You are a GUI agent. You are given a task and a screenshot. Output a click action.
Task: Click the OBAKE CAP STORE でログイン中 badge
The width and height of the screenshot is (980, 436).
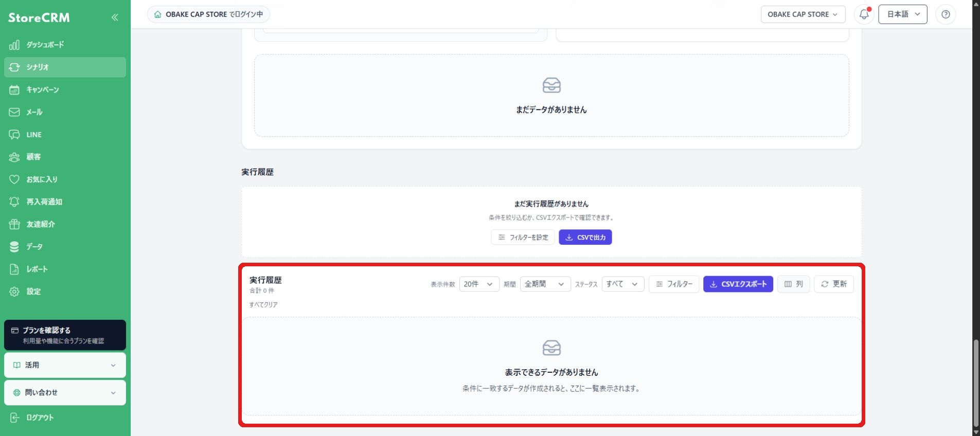click(x=208, y=14)
